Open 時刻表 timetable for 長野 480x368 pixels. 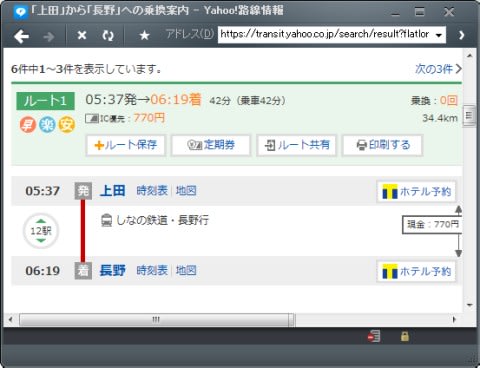coord(152,270)
